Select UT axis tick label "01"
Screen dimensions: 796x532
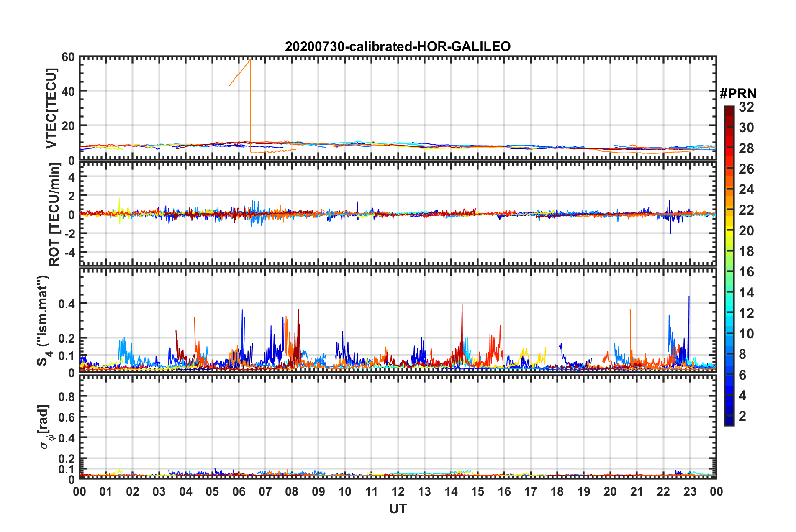(106, 491)
